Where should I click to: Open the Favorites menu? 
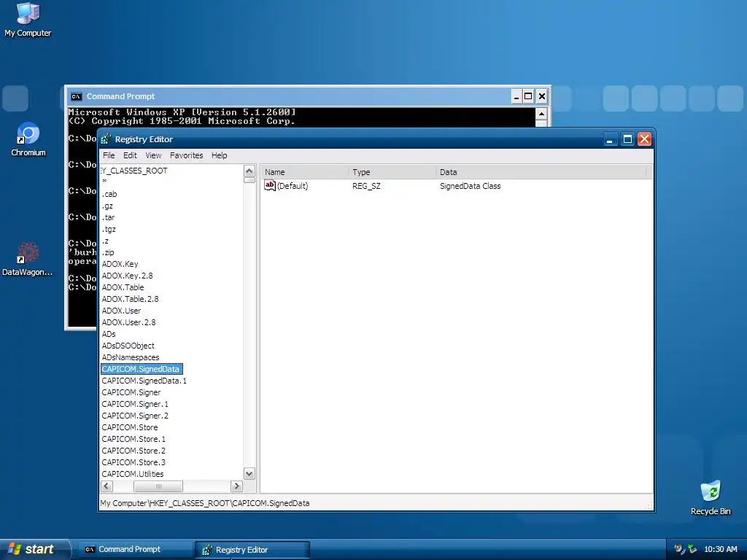[186, 155]
